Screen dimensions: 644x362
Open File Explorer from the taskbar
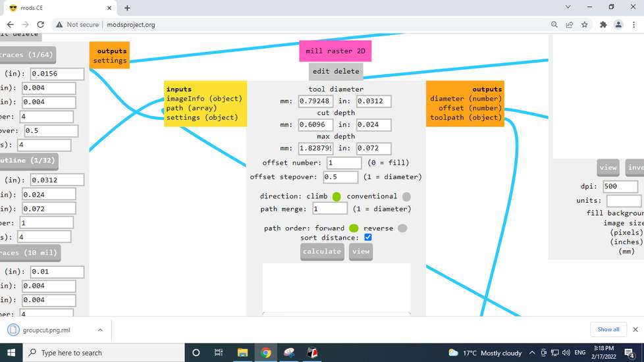tap(242, 353)
